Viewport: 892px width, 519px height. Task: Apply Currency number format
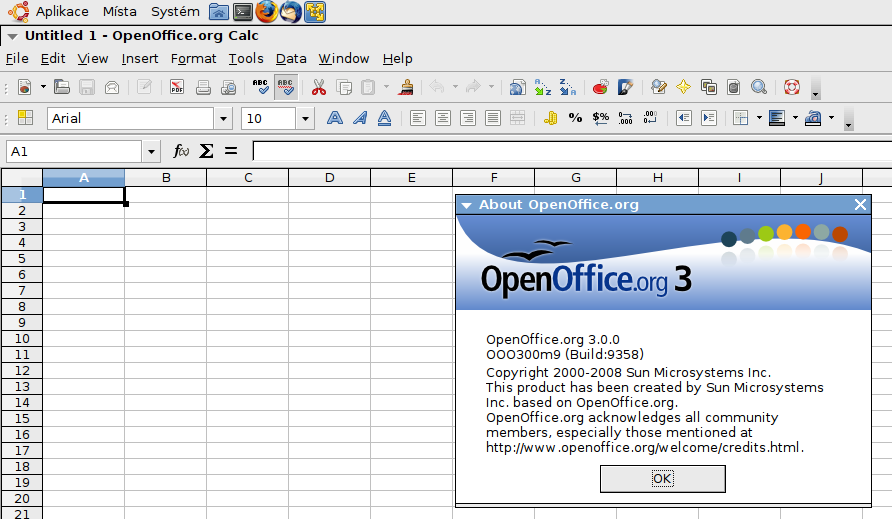coord(550,118)
